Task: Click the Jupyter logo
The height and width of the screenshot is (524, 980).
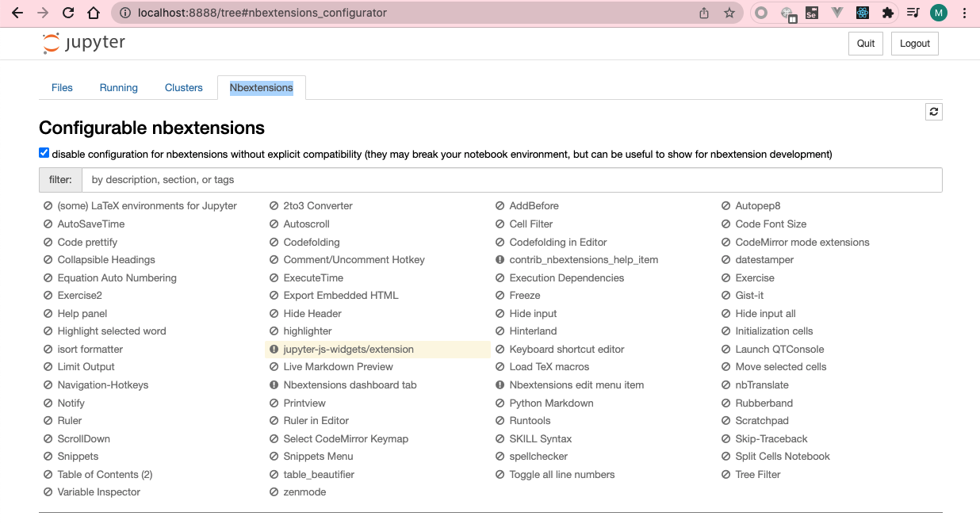Action: click(84, 44)
